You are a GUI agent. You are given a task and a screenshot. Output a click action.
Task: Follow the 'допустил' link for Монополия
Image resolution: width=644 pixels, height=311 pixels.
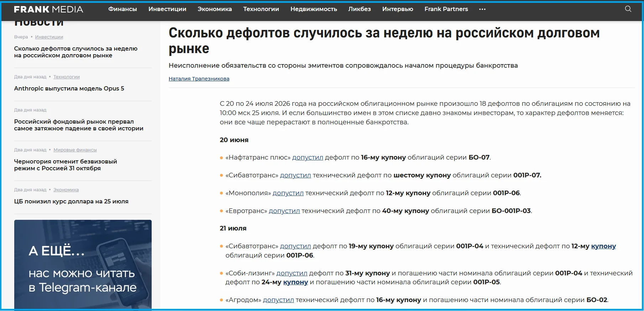point(288,193)
